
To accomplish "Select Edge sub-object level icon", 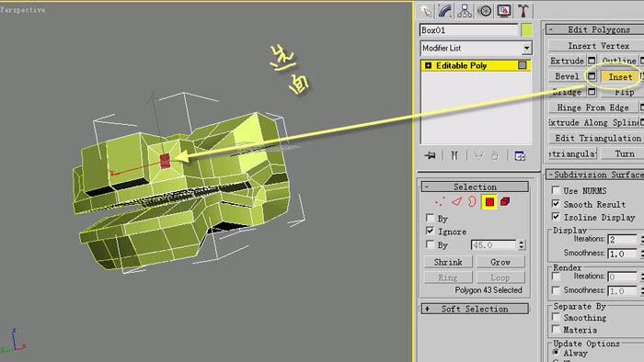I will point(456,202).
